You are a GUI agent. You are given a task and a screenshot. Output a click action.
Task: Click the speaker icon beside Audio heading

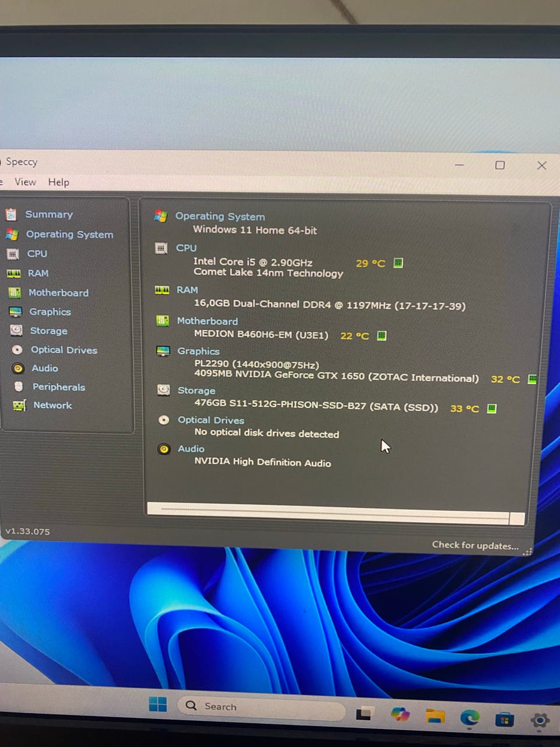164,449
